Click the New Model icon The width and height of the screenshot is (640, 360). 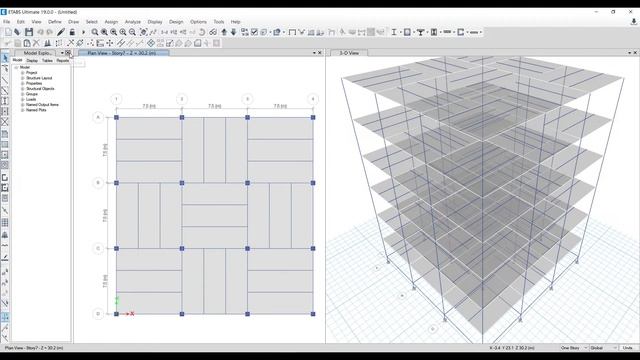point(8,32)
